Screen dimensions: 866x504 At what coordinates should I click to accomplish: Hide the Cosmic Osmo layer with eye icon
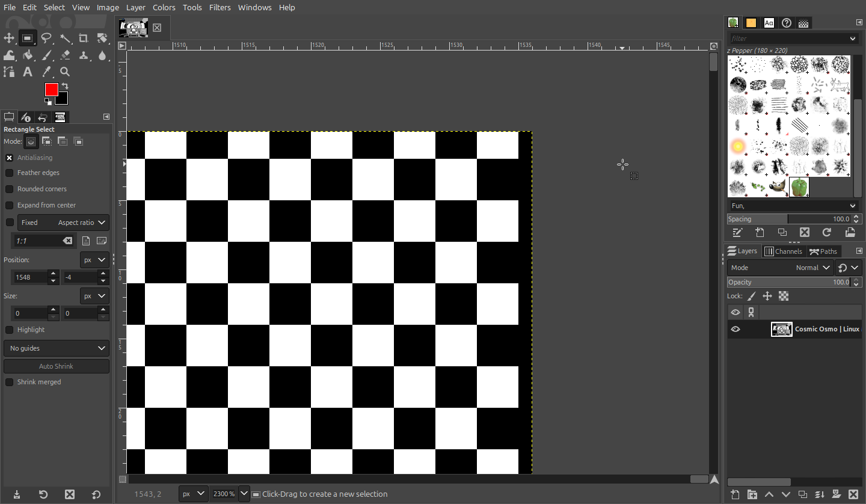point(735,329)
